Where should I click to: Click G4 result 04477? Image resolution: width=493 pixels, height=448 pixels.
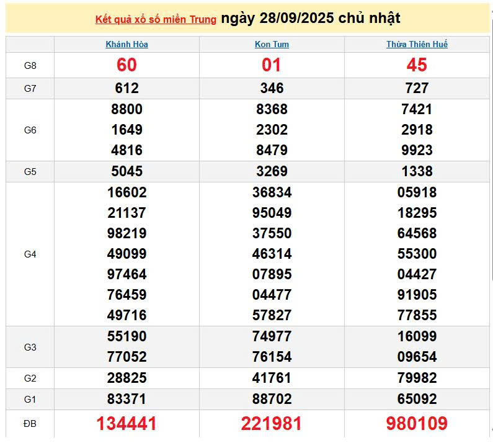272,295
